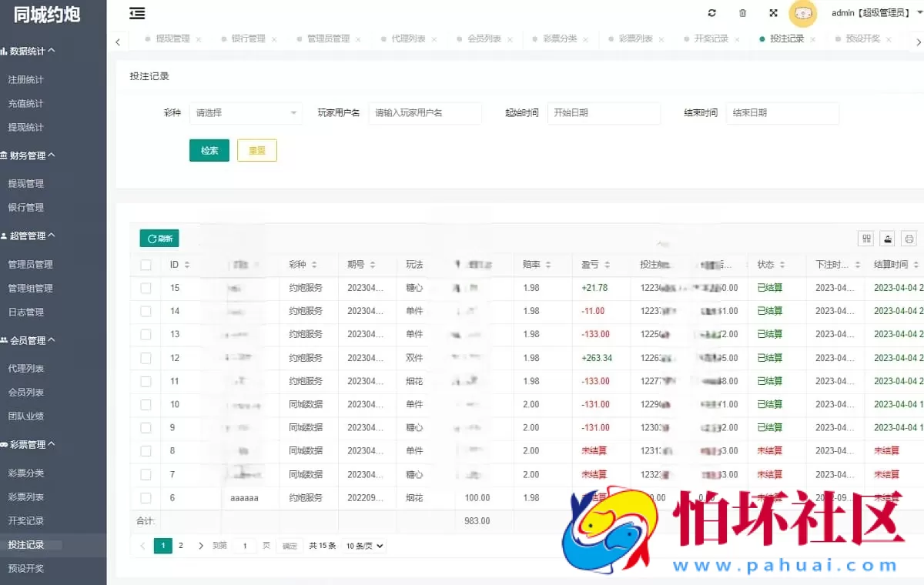Viewport: 924px width, 585px height.
Task: Open column display settings icon above the table
Action: [865, 239]
